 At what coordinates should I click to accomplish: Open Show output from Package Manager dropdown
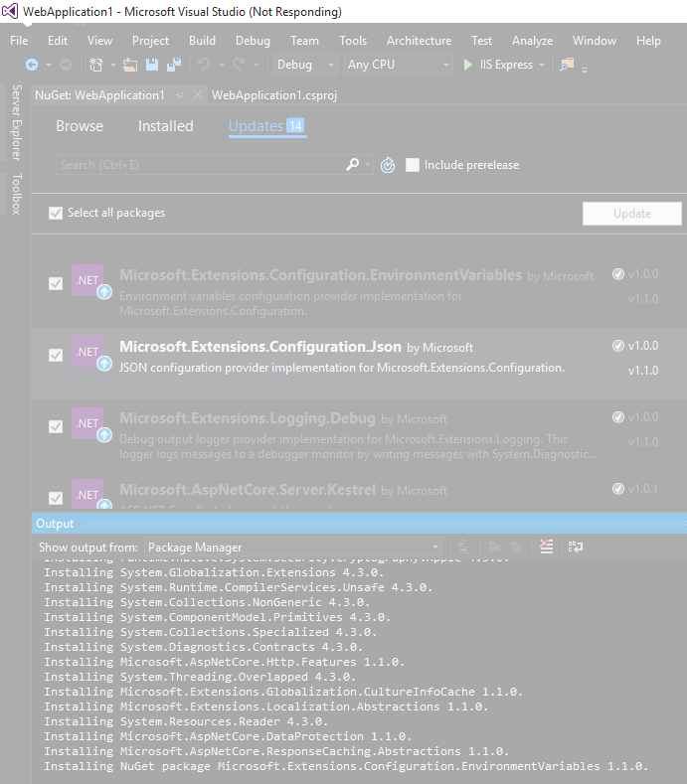tap(293, 547)
